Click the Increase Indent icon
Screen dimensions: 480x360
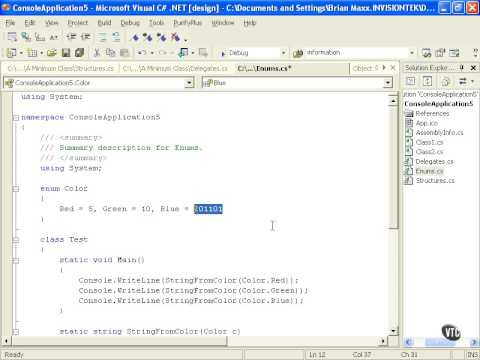[86, 37]
